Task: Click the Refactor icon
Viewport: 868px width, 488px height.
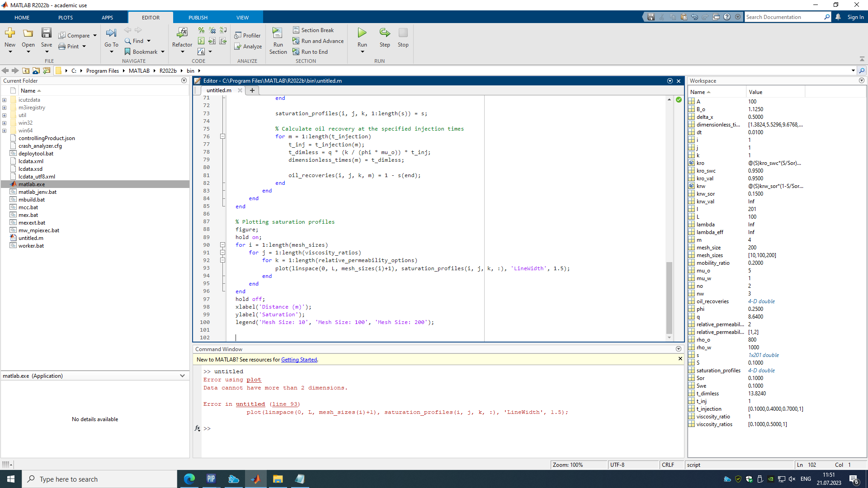Action: click(x=182, y=33)
